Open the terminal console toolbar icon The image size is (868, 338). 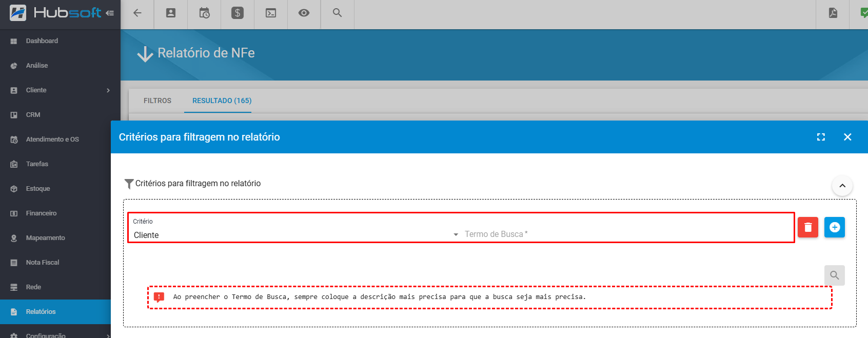[x=271, y=13]
